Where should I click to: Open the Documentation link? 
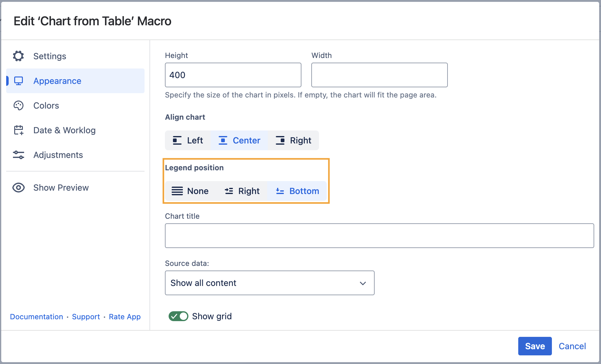pos(36,317)
